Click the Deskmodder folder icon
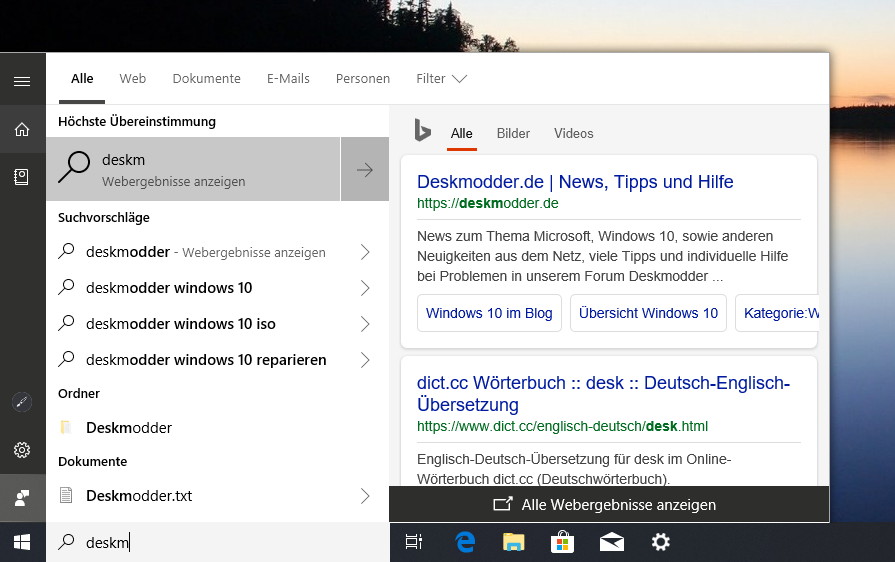Screen dimensions: 895x562 [66, 427]
